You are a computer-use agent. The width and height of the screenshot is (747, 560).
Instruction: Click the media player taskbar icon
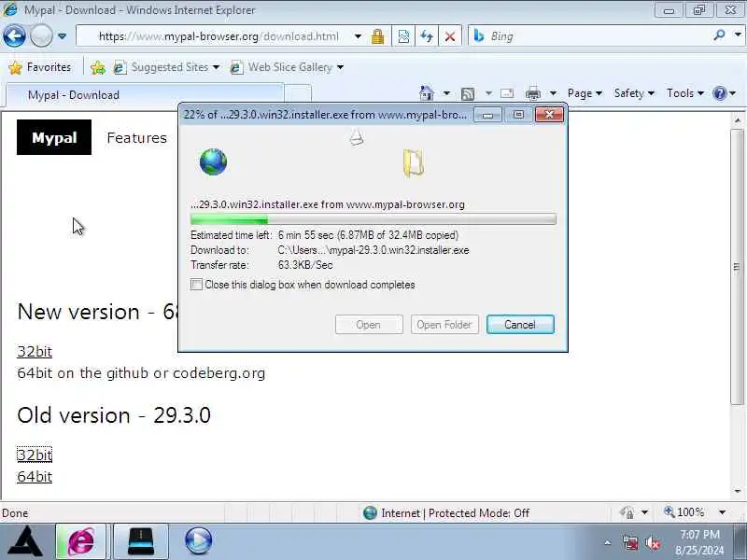pyautogui.click(x=199, y=541)
